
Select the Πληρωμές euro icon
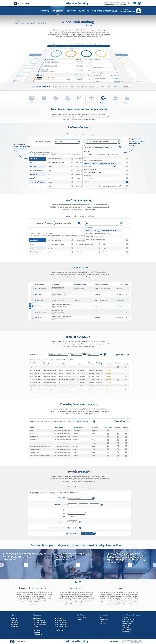click(103, 98)
